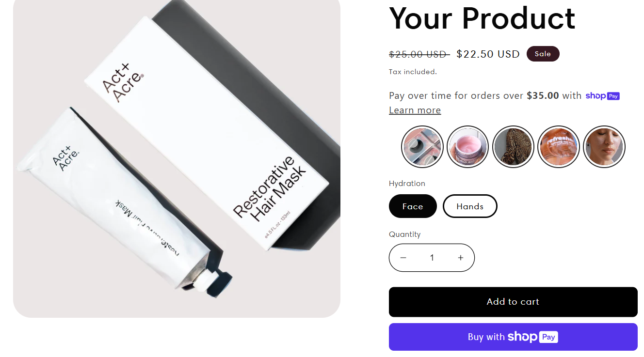
Task: Open the leopard print circle thumbnail
Action: 513,146
